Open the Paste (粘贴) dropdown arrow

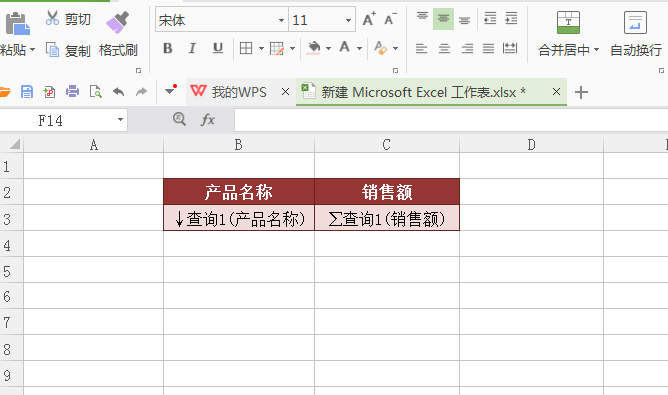click(x=32, y=50)
